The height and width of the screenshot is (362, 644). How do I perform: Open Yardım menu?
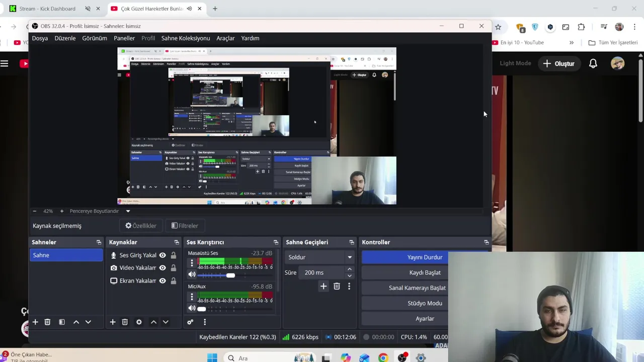250,38
